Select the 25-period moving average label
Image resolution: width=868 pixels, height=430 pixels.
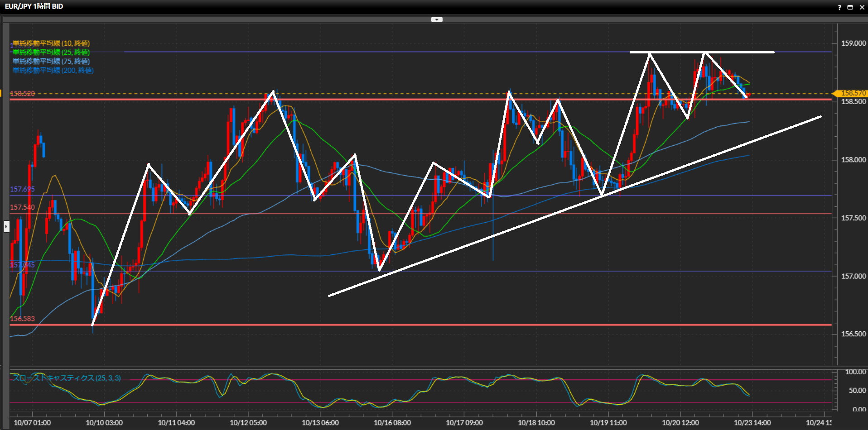51,53
